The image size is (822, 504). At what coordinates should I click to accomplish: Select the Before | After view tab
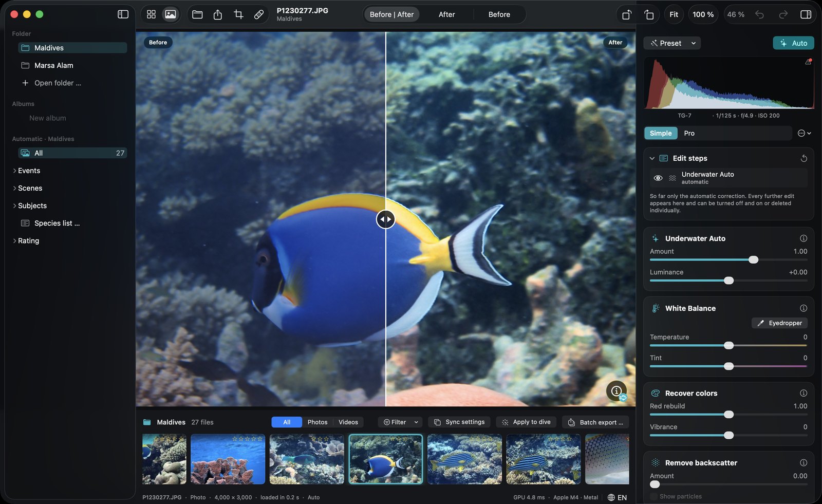(391, 14)
